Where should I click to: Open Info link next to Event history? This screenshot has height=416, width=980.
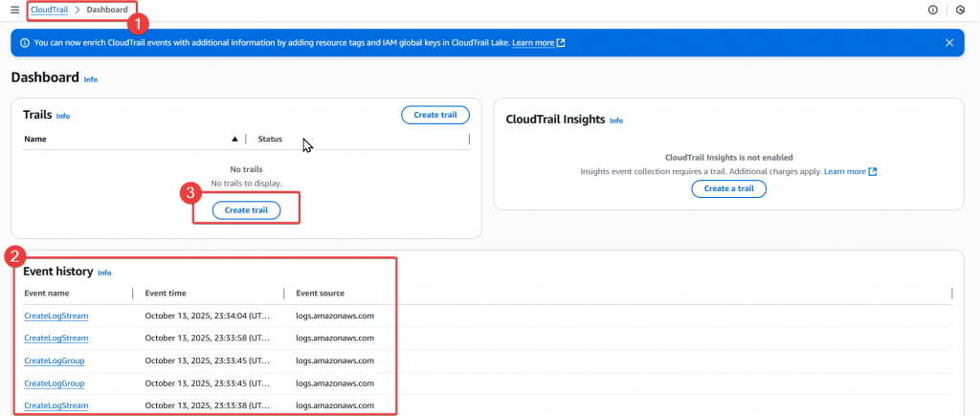(104, 273)
